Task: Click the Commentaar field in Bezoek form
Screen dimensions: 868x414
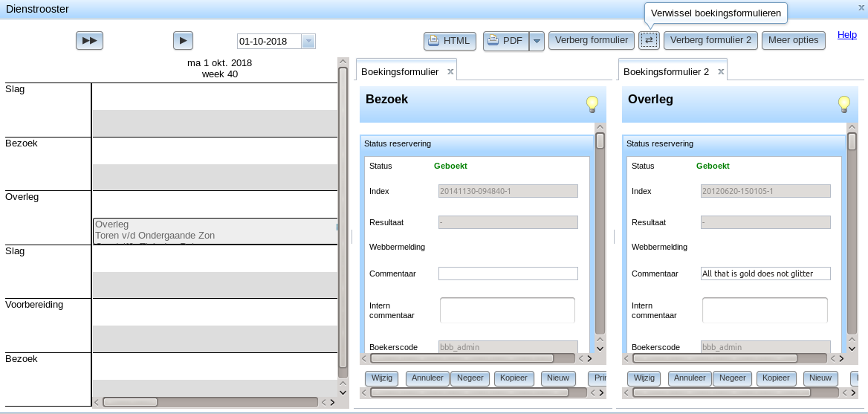Action: (508, 274)
